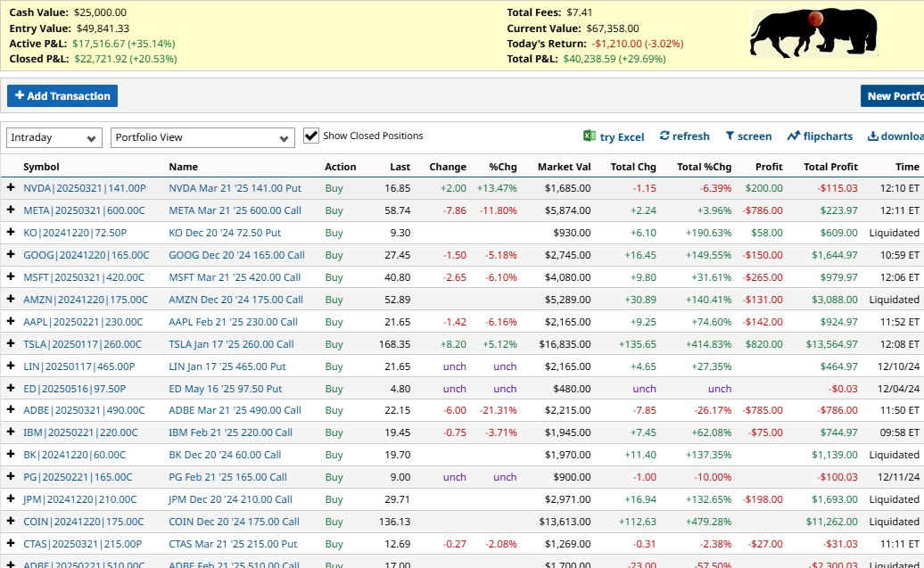The image size is (924, 568).
Task: Click the Today's Return value -$1,210.00
Action: tap(617, 44)
